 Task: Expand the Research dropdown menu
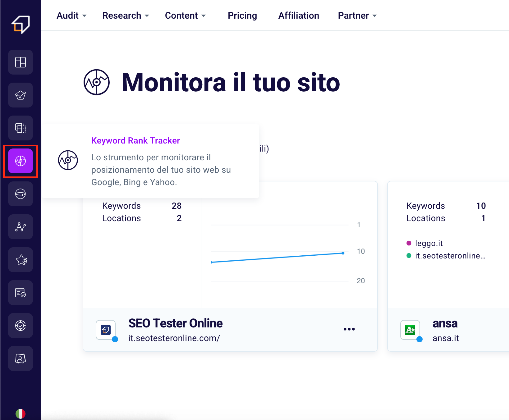point(126,16)
